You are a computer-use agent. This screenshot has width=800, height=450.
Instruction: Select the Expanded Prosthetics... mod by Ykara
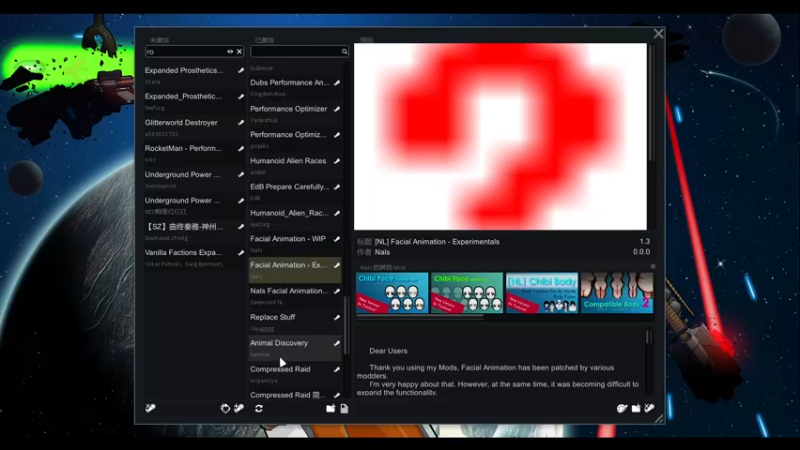194,75
